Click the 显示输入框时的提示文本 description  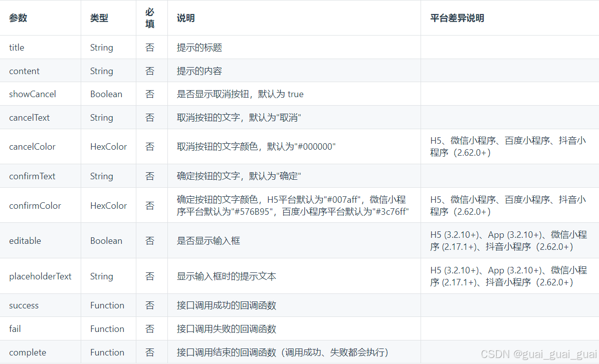[226, 276]
